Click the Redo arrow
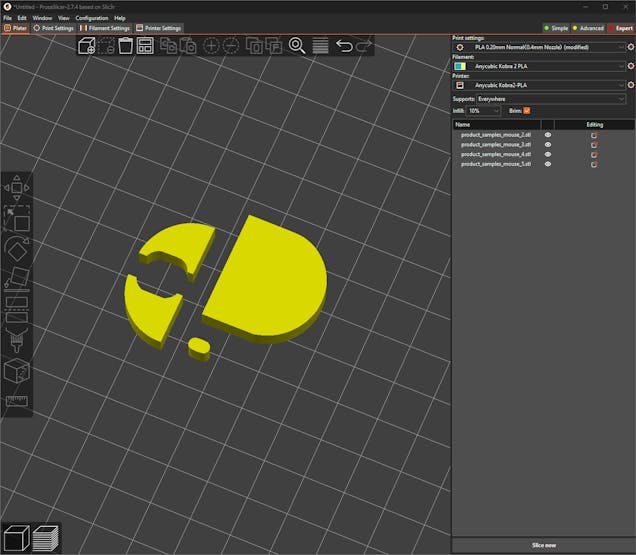 coord(364,45)
